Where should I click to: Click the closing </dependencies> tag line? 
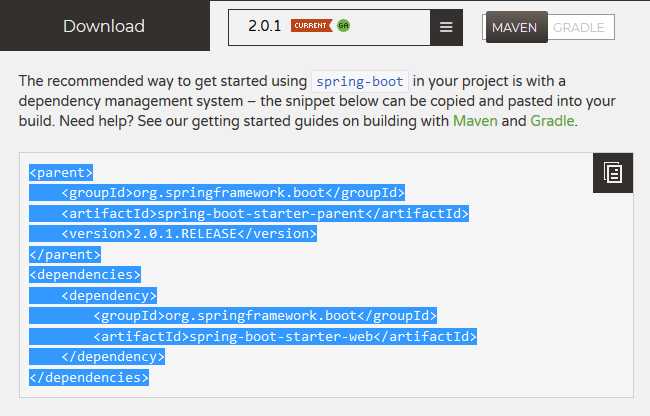pos(89,377)
